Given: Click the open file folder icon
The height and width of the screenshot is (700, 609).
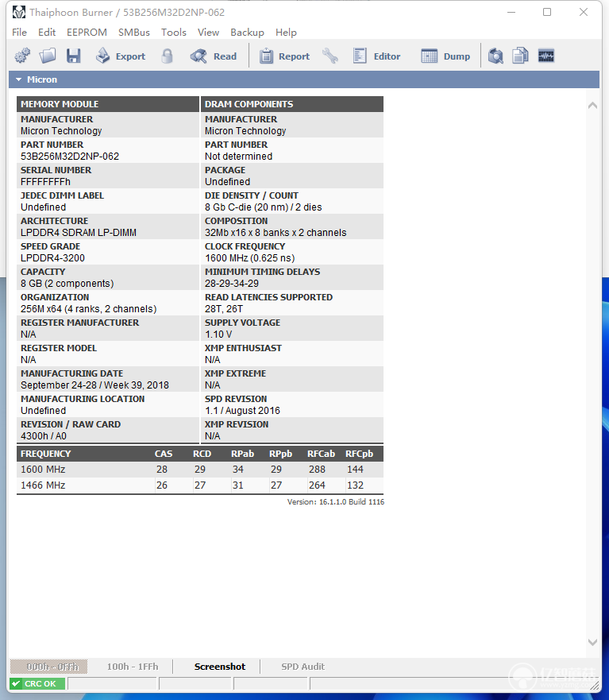Looking at the screenshot, I should click(x=48, y=56).
